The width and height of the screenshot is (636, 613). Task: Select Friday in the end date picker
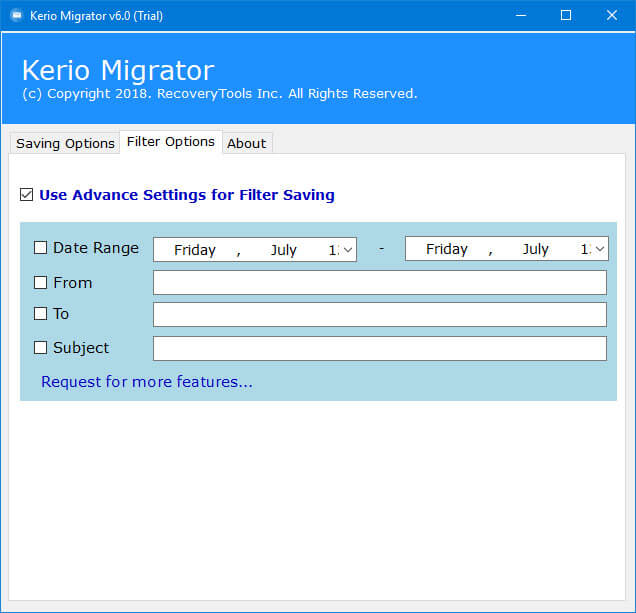[x=447, y=249]
